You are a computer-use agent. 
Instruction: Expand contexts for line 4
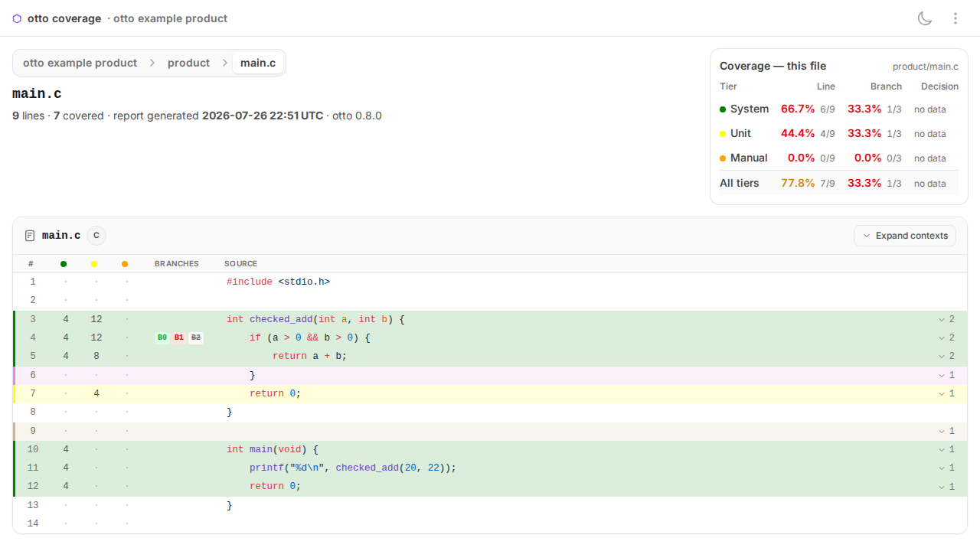tap(947, 337)
